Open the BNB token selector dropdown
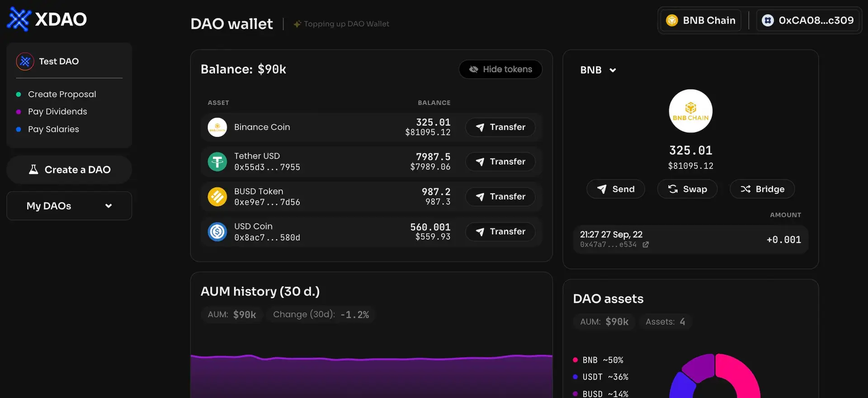The image size is (868, 398). tap(598, 70)
